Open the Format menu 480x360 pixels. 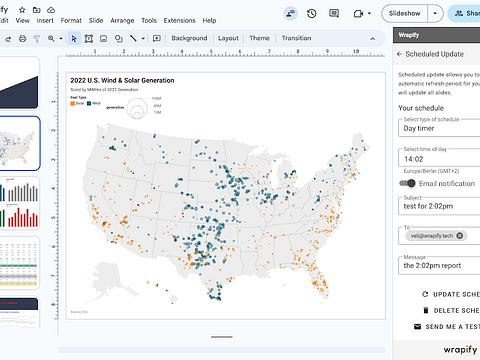(x=71, y=21)
